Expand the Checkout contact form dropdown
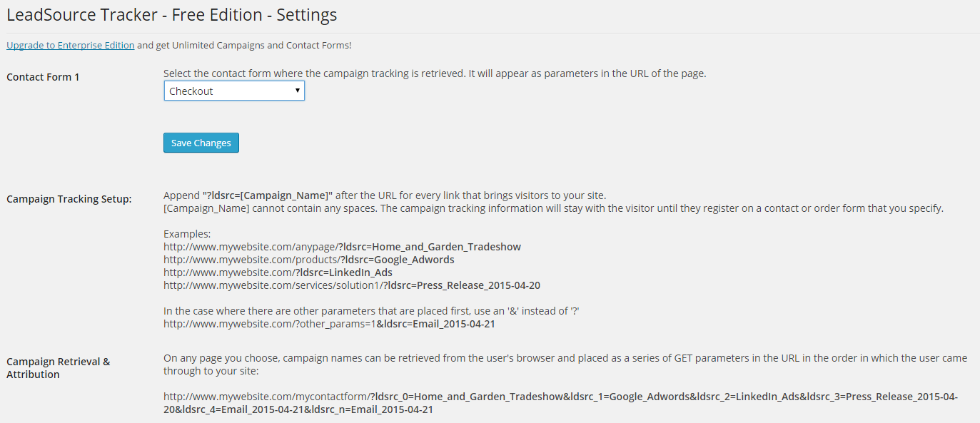Screen dimensions: 980x423 pyautogui.click(x=234, y=91)
